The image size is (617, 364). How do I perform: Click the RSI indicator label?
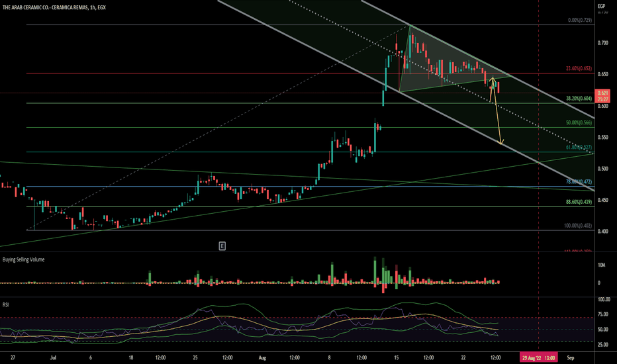pyautogui.click(x=5, y=305)
